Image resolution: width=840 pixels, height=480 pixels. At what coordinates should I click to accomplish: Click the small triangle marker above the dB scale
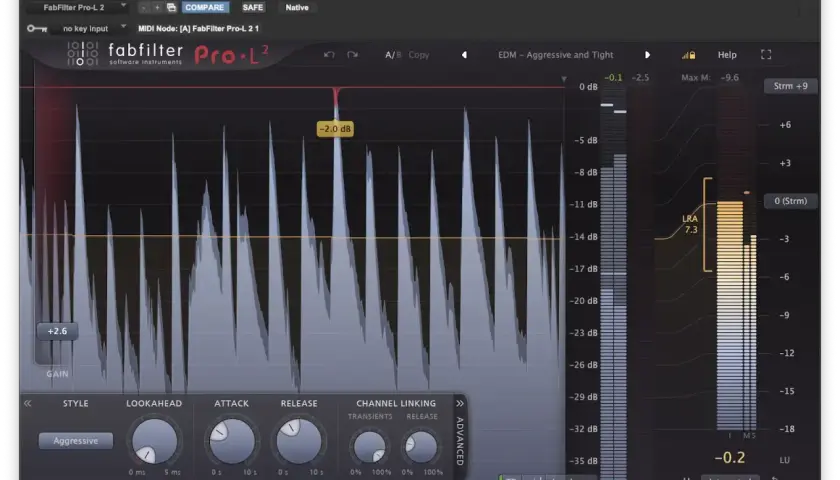(x=564, y=79)
